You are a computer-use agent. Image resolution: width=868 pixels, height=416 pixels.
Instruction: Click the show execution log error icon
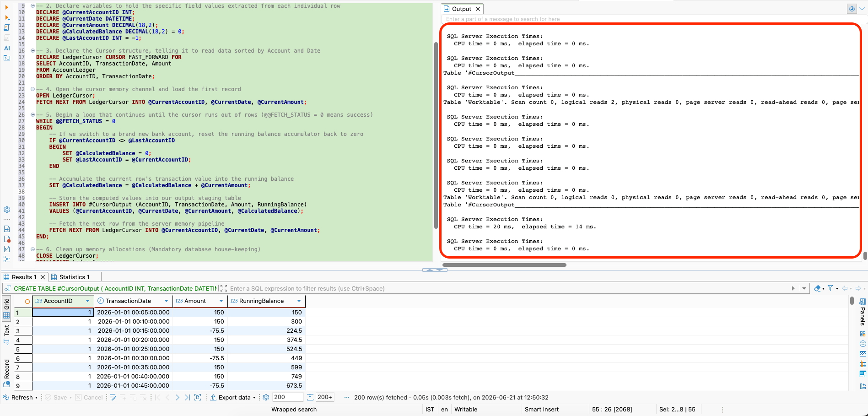tap(7, 239)
